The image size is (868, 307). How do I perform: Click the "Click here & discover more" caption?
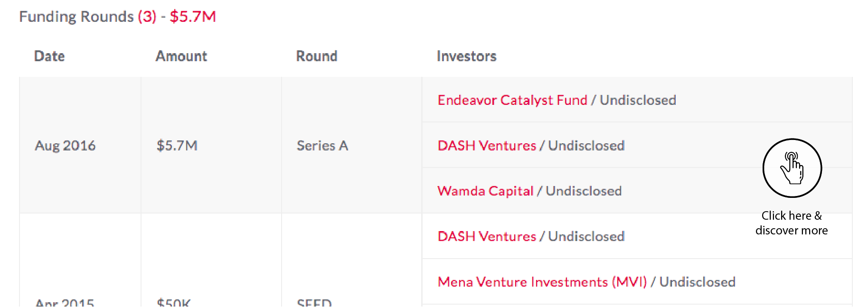pyautogui.click(x=791, y=223)
